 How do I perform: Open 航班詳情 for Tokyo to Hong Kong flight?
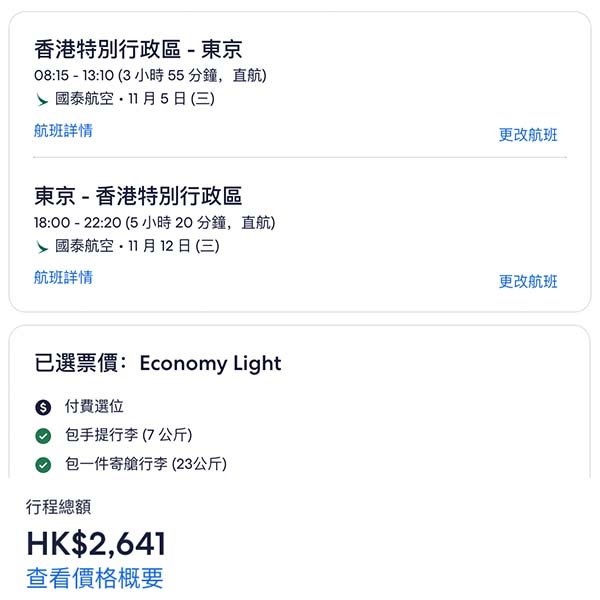coord(64,277)
